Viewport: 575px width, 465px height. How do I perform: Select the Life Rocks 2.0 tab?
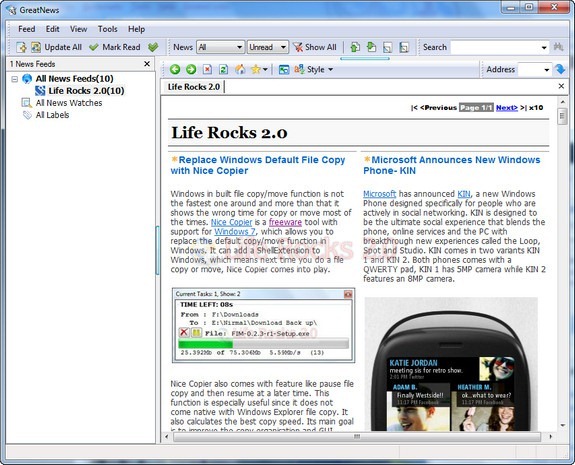tap(194, 87)
